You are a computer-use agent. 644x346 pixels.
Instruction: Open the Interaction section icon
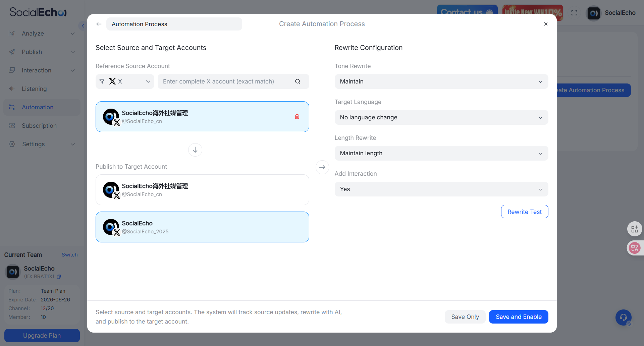coord(12,70)
